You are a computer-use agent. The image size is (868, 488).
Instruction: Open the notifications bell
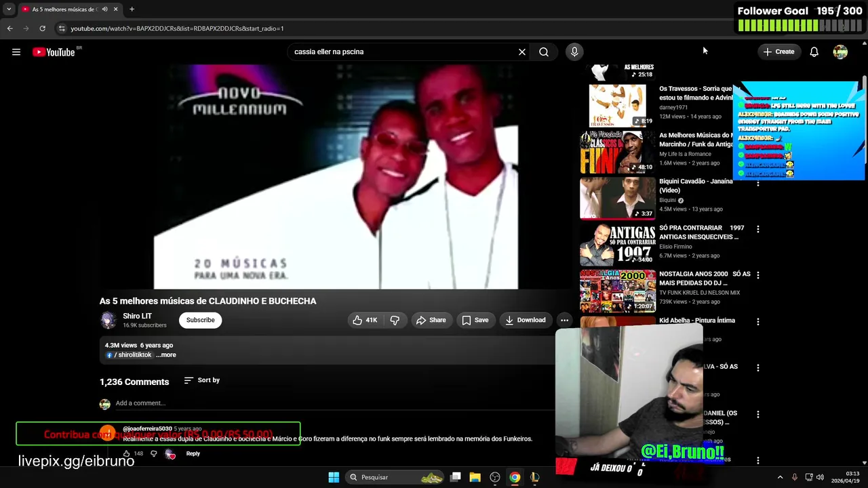pyautogui.click(x=814, y=52)
